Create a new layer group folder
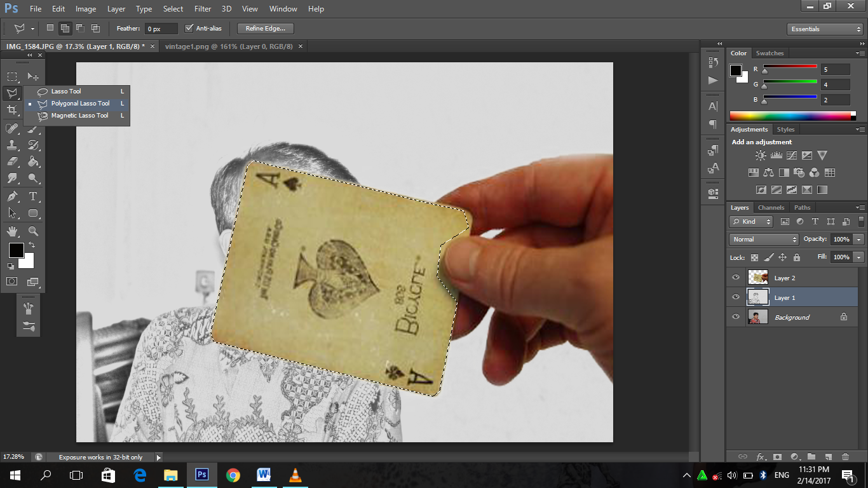Viewport: 868px width, 488px height. pyautogui.click(x=811, y=457)
